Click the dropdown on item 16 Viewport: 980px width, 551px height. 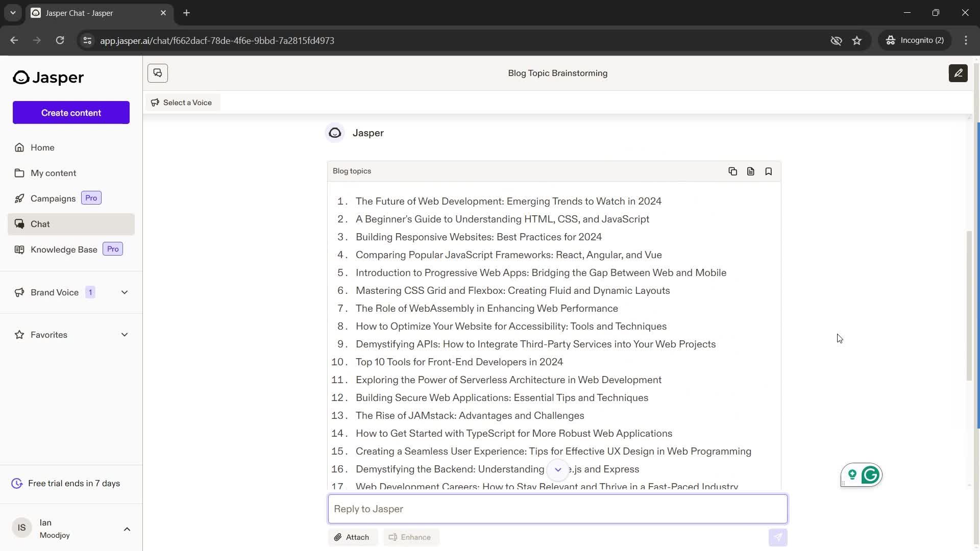(558, 469)
